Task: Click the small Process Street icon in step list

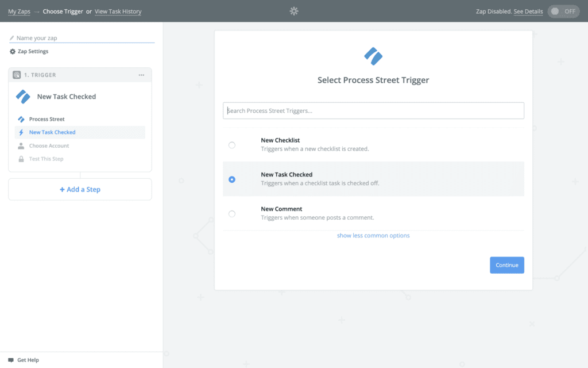Action: click(x=21, y=120)
